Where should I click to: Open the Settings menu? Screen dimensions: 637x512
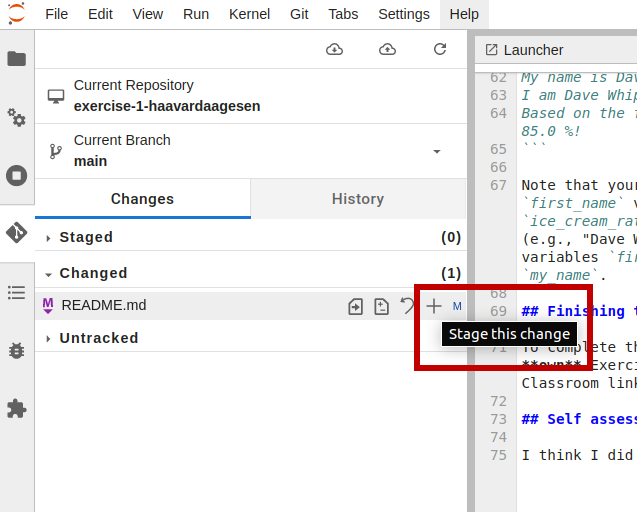pos(404,14)
